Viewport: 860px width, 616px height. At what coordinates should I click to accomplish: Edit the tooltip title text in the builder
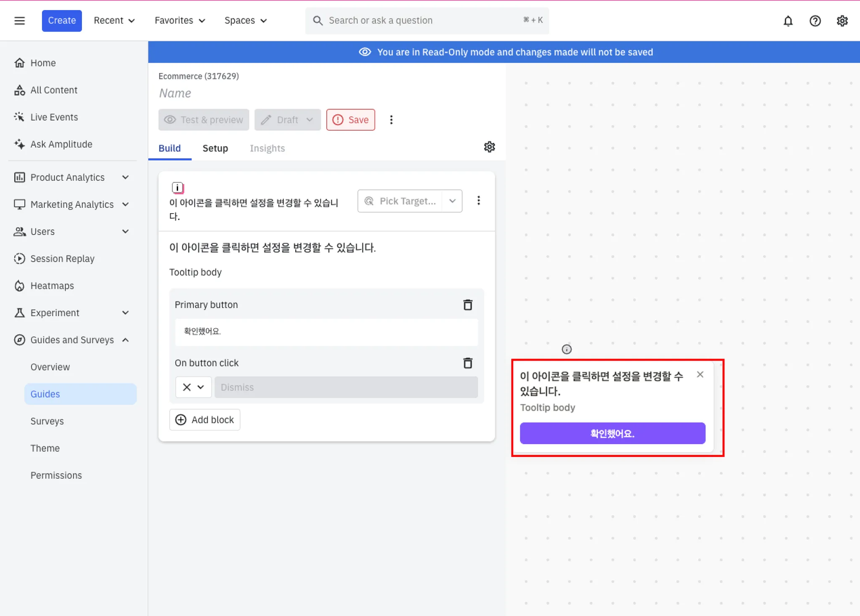(272, 248)
